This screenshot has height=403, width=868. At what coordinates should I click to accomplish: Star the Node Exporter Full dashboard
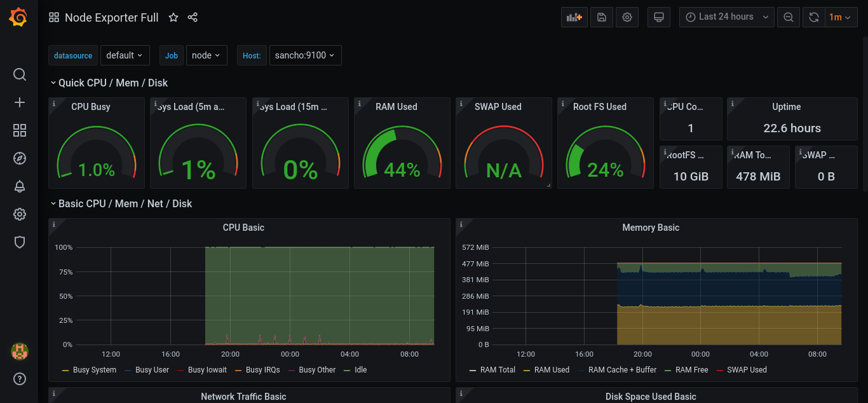[173, 18]
